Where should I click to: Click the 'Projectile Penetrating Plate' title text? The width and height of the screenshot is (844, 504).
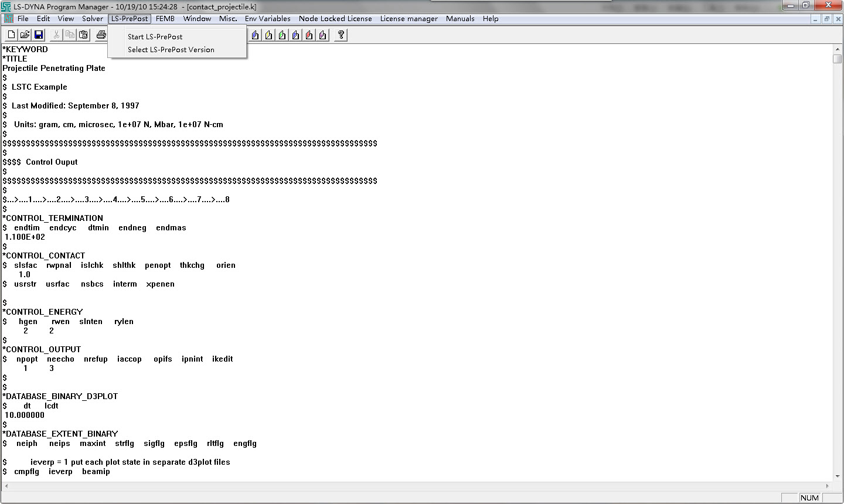(x=54, y=68)
